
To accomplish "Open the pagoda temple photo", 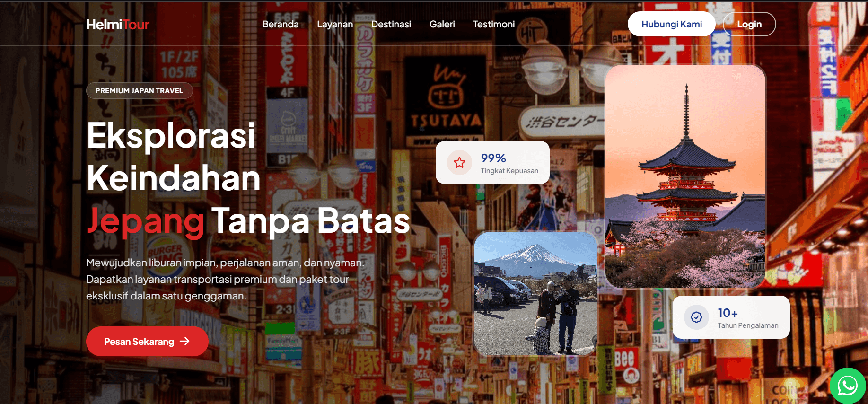I will [685, 176].
